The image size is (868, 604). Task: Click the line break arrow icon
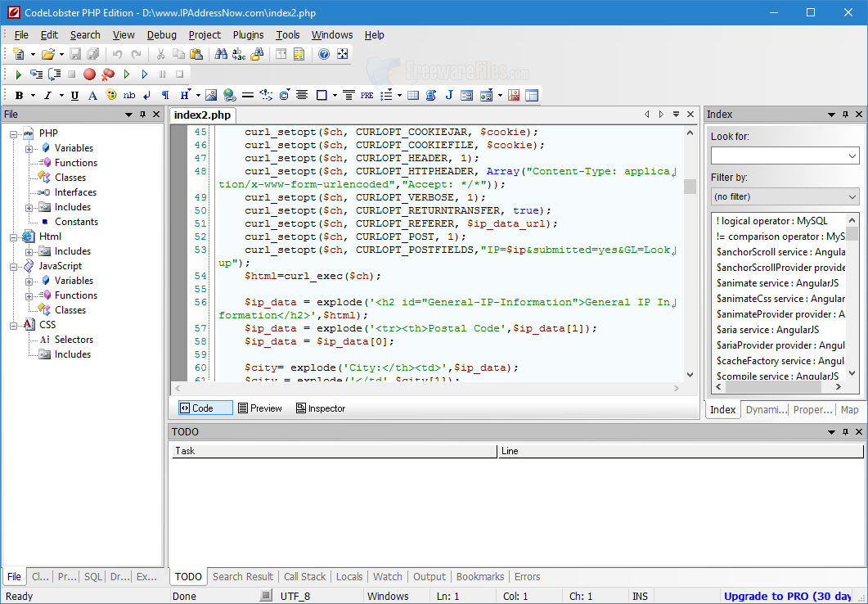146,95
